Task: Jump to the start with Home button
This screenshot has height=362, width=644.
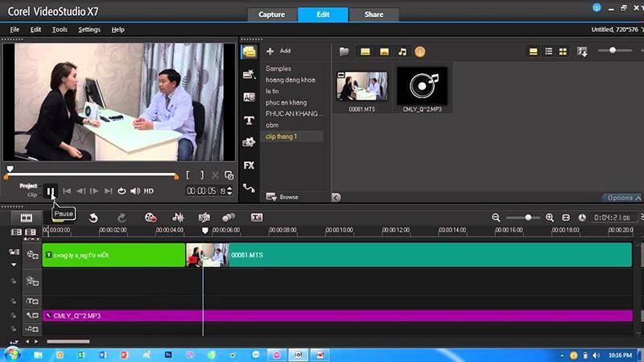Action: (67, 191)
